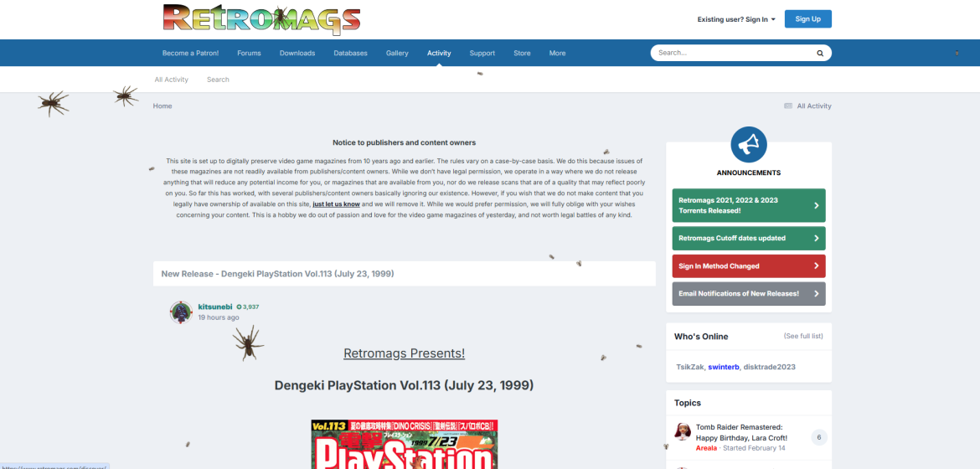The width and height of the screenshot is (980, 469).
Task: Go to the Forums section
Action: 250,53
